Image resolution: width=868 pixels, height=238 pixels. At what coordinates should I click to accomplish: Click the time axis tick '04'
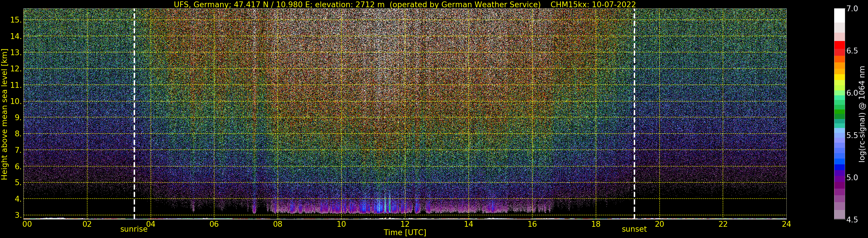151,224
